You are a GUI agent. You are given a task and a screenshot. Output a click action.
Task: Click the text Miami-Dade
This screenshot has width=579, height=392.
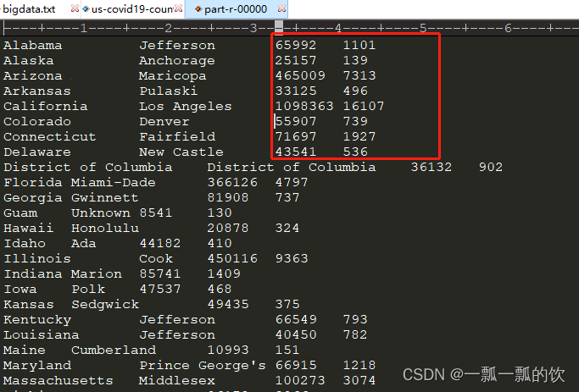point(114,182)
